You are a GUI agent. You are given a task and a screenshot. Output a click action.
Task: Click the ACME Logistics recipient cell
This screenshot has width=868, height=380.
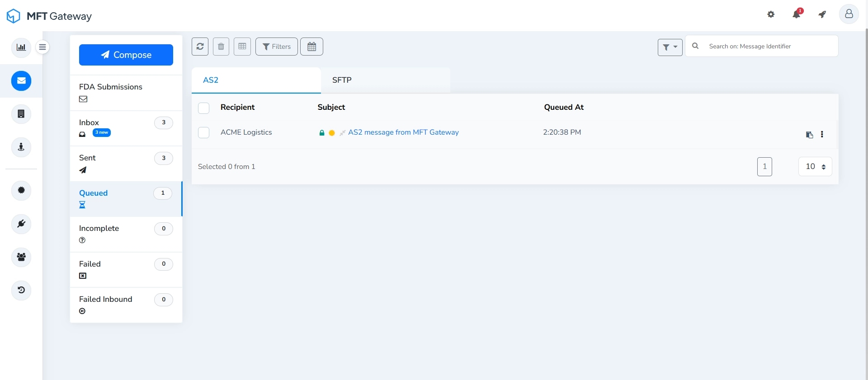[246, 132]
